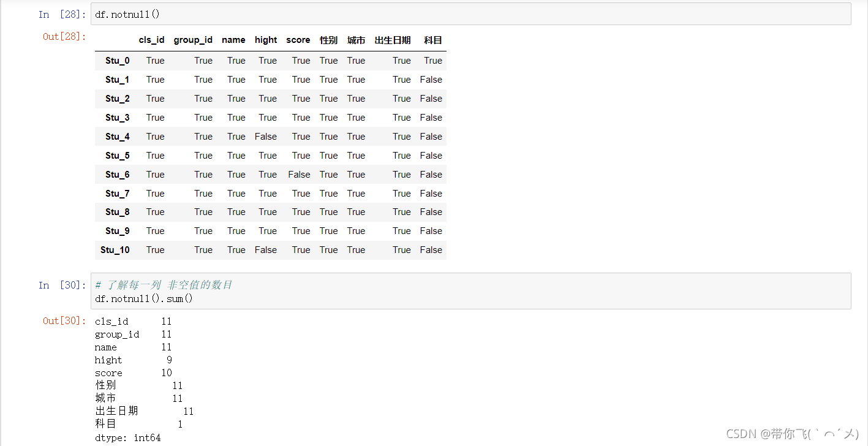Click the cls_id 11 output line
The width and height of the screenshot is (868, 446).
(x=133, y=322)
